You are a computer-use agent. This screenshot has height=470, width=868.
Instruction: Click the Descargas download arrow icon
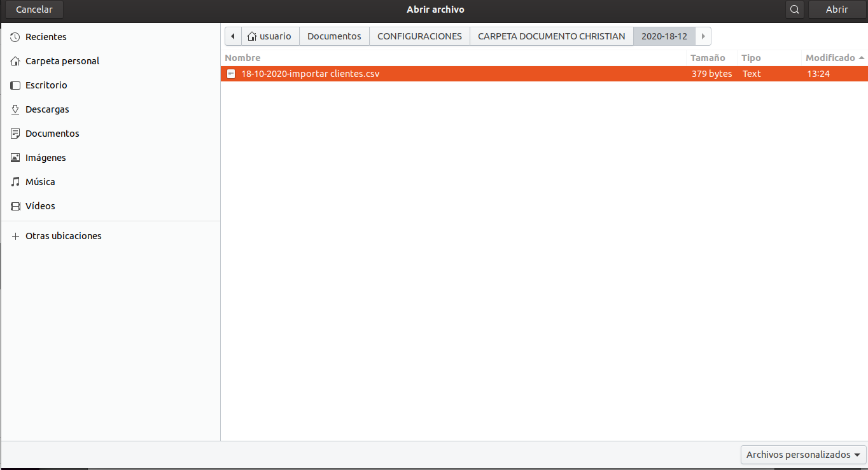click(16, 109)
